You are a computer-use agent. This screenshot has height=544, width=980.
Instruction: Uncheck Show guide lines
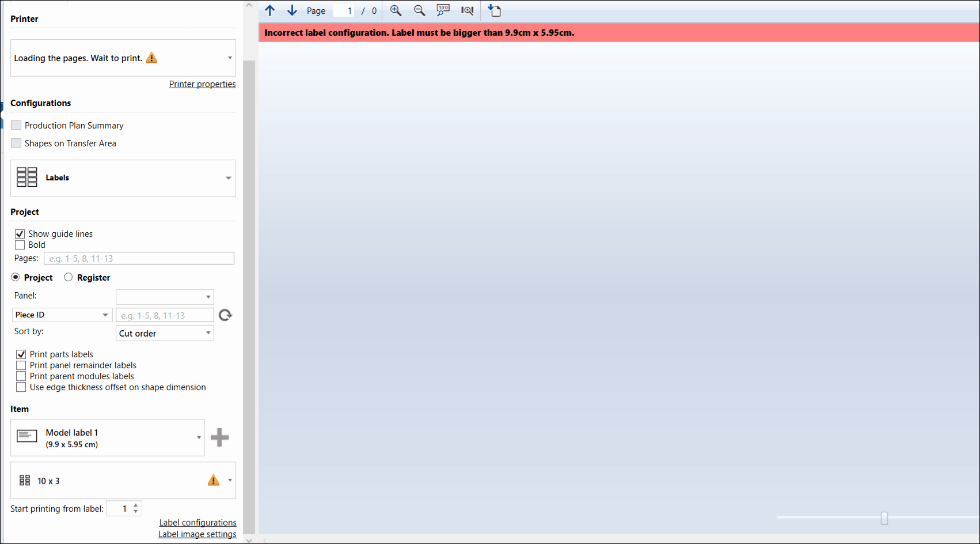20,234
